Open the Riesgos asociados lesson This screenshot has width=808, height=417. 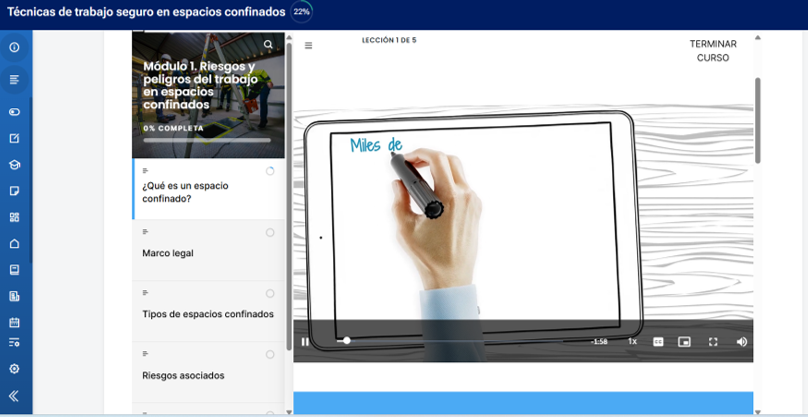[183, 375]
